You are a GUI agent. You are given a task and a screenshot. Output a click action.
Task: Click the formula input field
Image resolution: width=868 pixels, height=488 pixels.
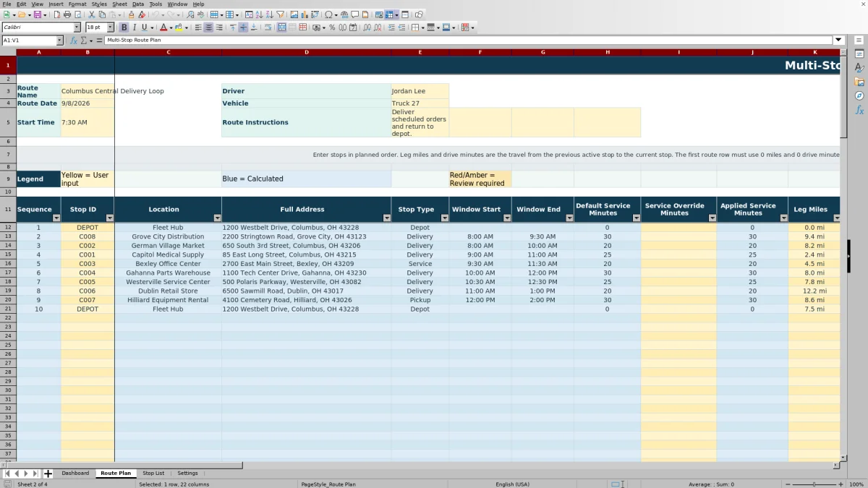(469, 40)
